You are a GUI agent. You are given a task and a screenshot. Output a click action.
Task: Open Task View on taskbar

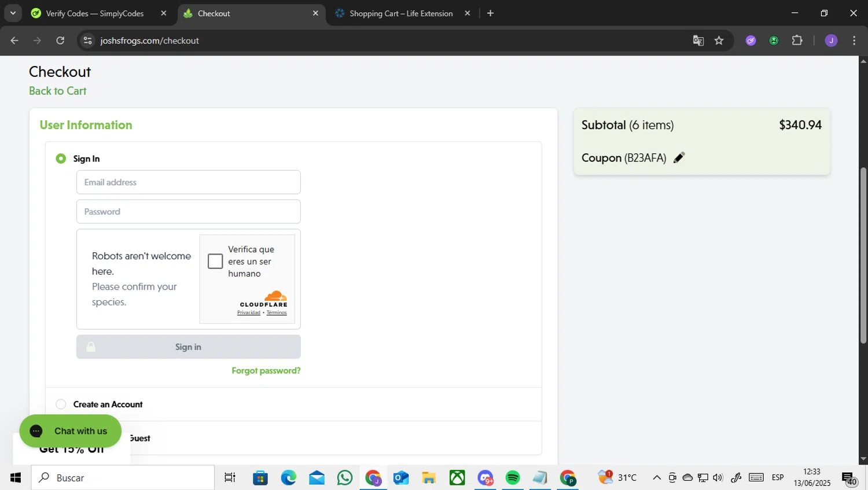click(x=230, y=478)
